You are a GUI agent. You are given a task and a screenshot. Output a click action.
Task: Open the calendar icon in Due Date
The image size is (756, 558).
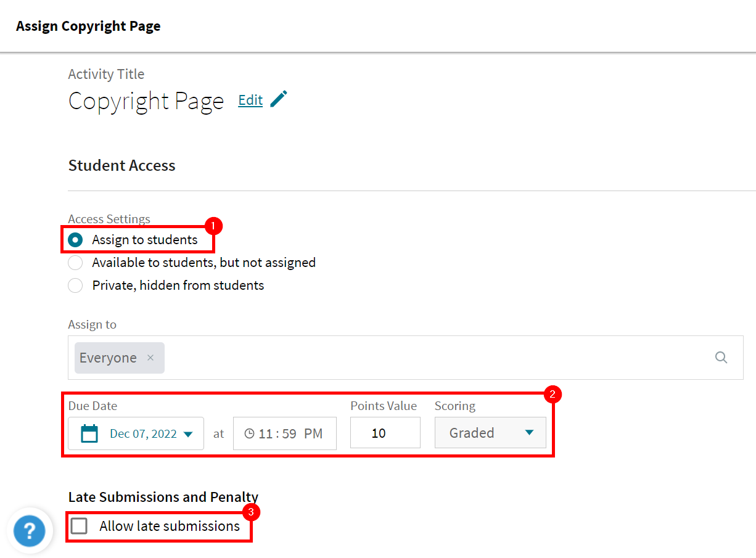[x=90, y=433]
